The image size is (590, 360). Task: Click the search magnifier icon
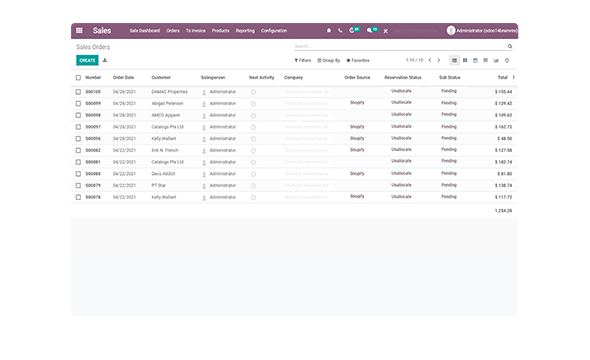tap(510, 46)
